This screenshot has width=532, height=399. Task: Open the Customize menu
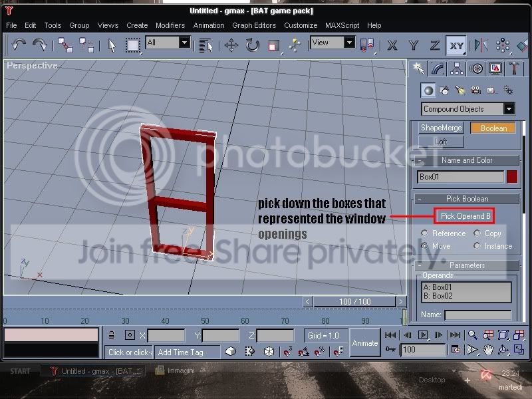[x=301, y=25]
